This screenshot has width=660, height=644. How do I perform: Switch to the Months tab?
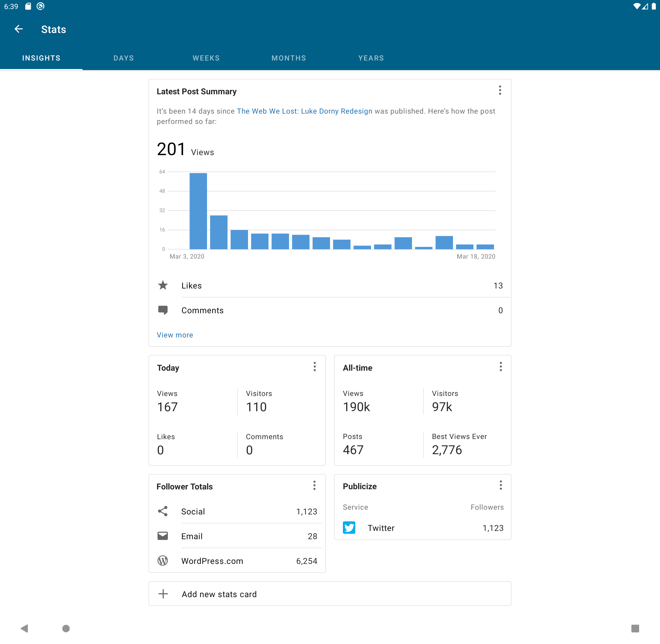point(289,58)
